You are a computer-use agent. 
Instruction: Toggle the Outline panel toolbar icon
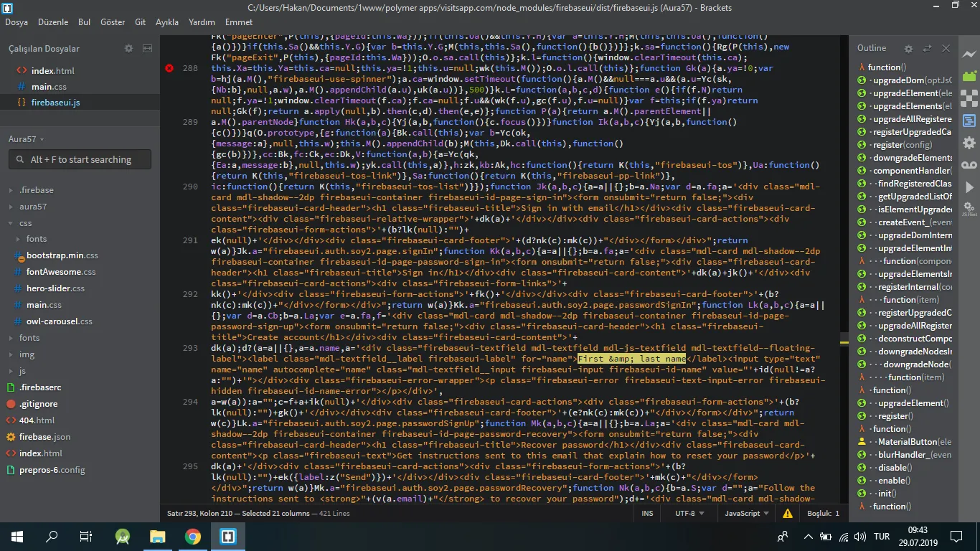point(969,121)
